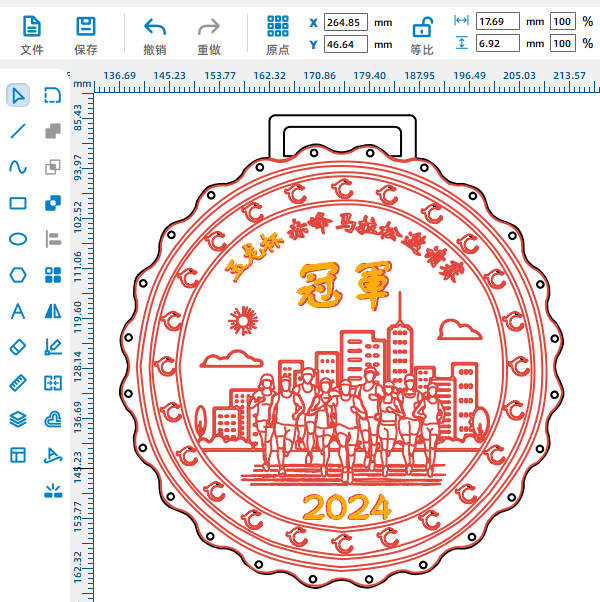Viewport: 600px width, 602px height.
Task: Click the mirror flip icon
Action: point(53,311)
